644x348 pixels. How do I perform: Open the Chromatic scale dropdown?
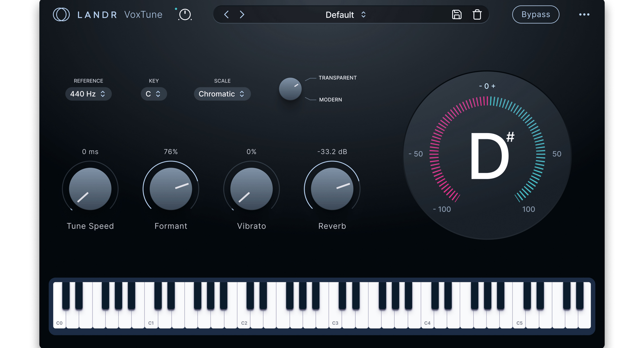222,94
